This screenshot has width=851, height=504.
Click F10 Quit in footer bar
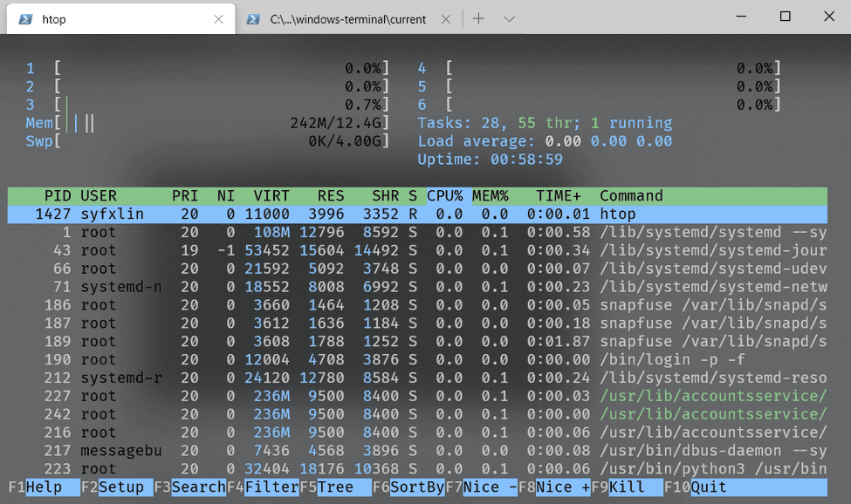[708, 487]
